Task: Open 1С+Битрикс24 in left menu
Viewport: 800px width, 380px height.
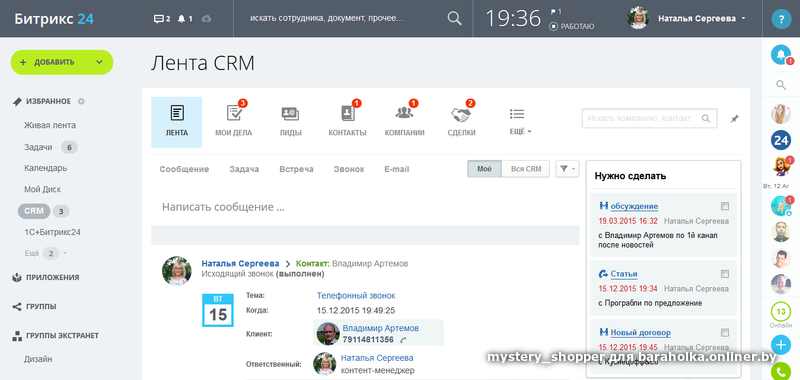Action: (52, 232)
